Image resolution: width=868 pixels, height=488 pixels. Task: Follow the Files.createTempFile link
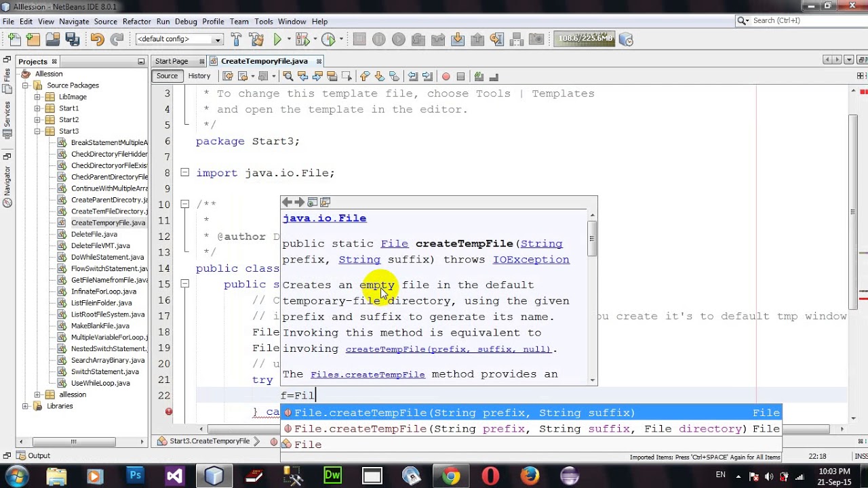coord(368,374)
